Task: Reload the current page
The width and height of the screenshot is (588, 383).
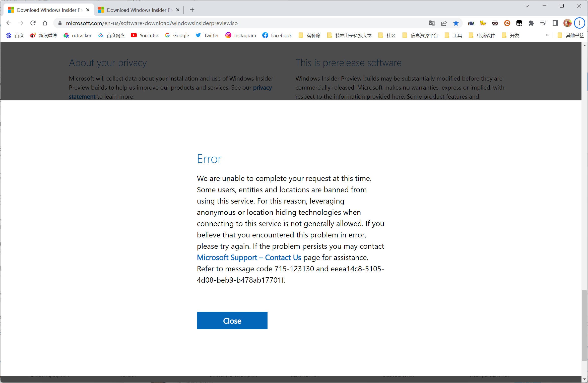Action: point(33,23)
